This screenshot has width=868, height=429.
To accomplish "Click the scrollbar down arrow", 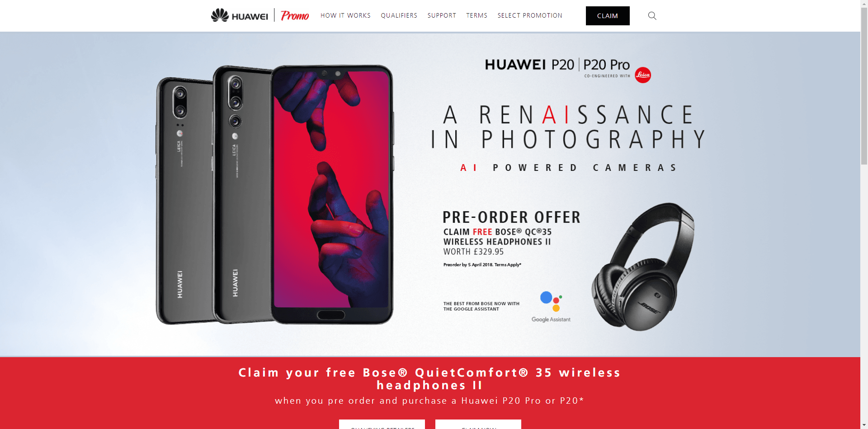I will tap(864, 425).
